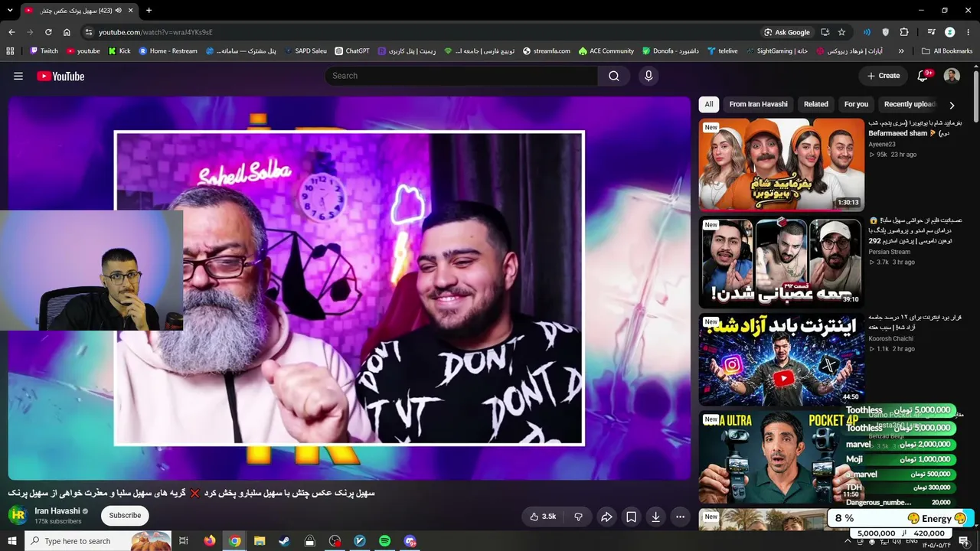980x551 pixels.
Task: Click the Ask Google button
Action: [x=786, y=32]
